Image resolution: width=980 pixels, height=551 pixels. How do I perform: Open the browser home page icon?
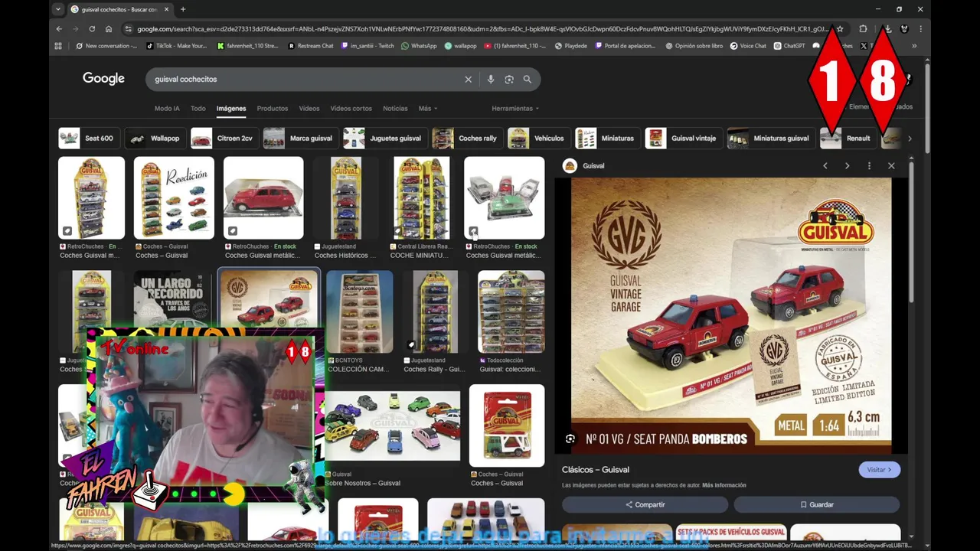pos(109,29)
